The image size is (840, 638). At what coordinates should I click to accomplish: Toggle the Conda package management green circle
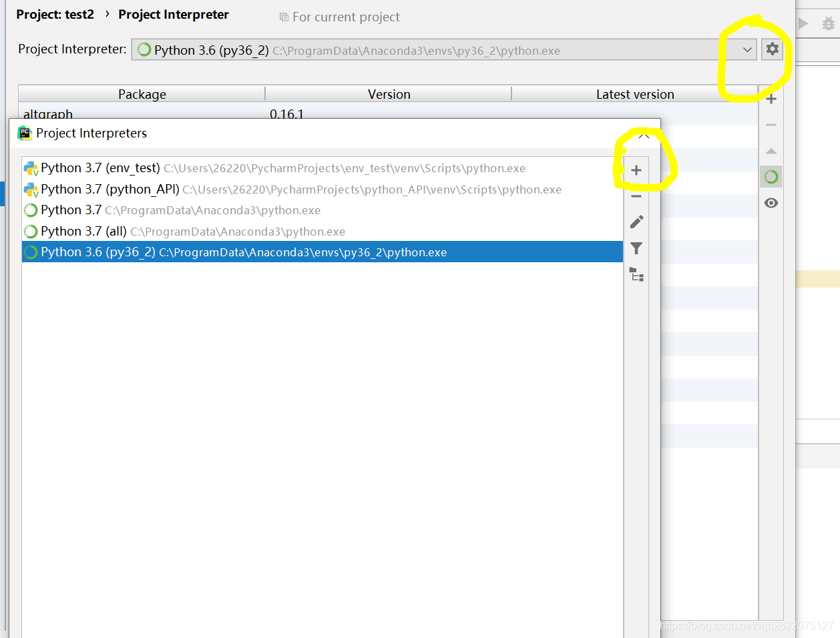click(771, 177)
